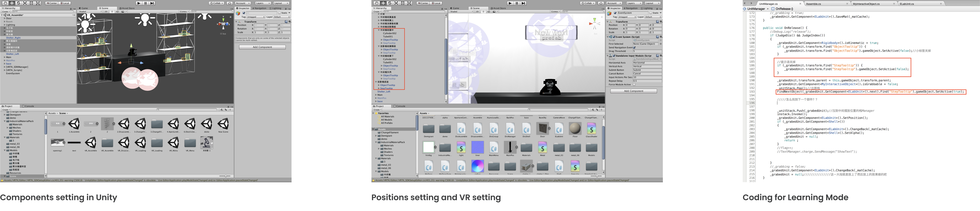Toggle Send Navigation Events checkbox
Image resolution: width=980 pixels, height=211 pixels.
634,48
